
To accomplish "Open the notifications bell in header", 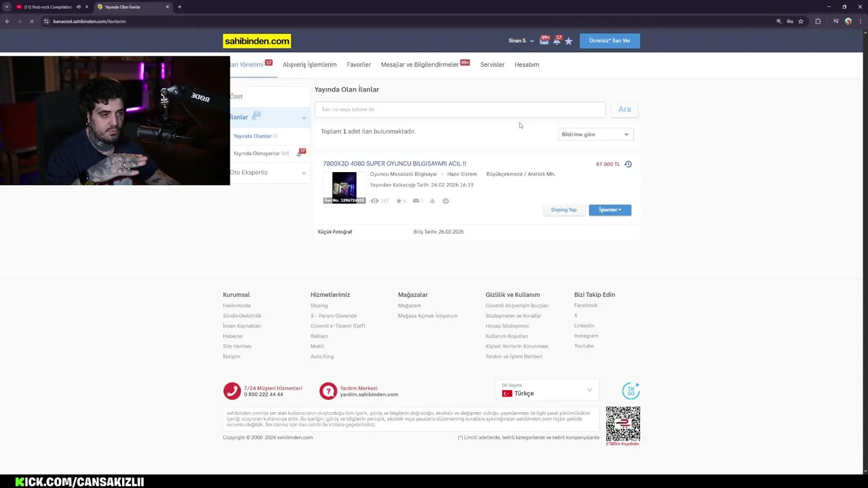I will pos(557,41).
